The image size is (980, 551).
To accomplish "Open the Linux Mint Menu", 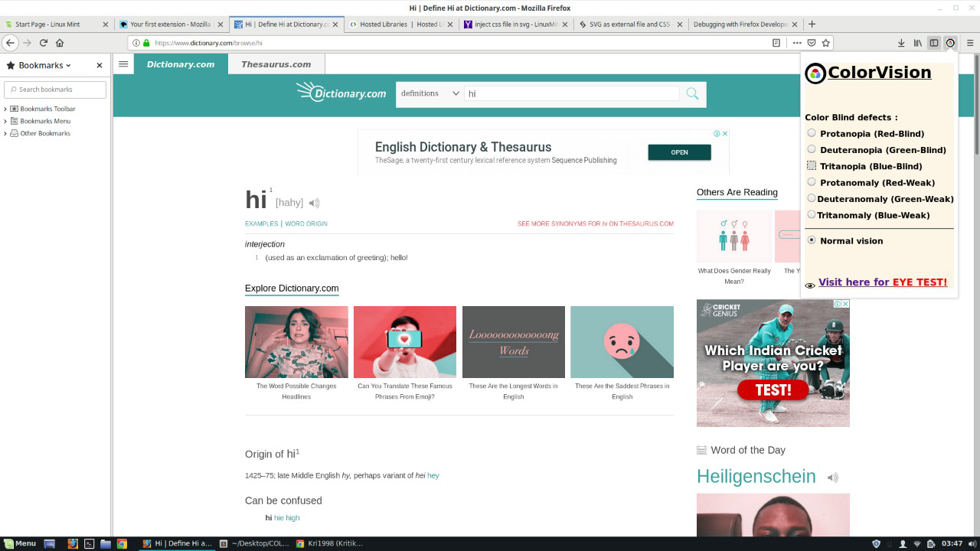I will coord(20,543).
